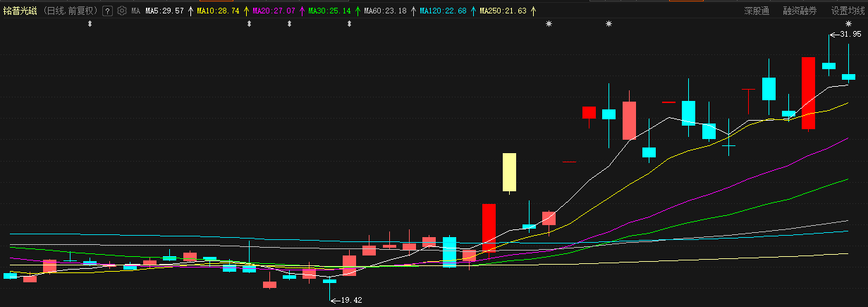Open 设置均线 moving average settings
This screenshot has width=868, height=307.
coord(848,11)
